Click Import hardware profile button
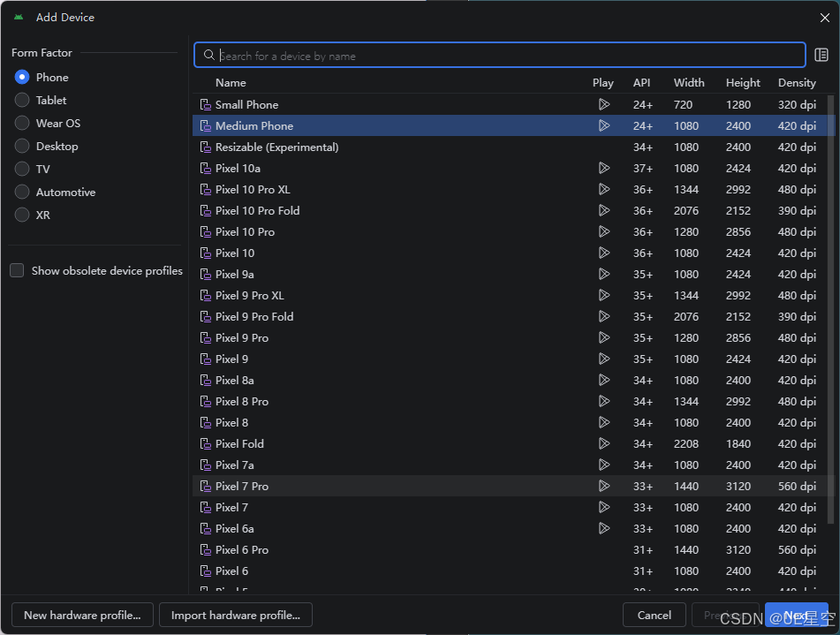The height and width of the screenshot is (635, 840). click(236, 616)
